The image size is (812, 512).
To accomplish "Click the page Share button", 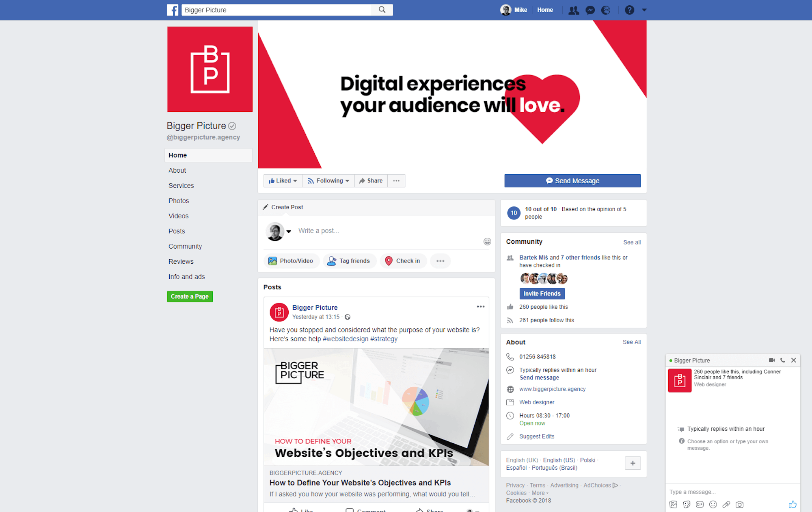I will [371, 181].
